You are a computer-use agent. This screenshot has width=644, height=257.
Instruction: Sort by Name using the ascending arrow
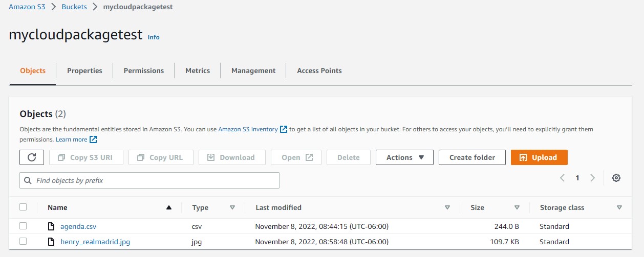169,207
